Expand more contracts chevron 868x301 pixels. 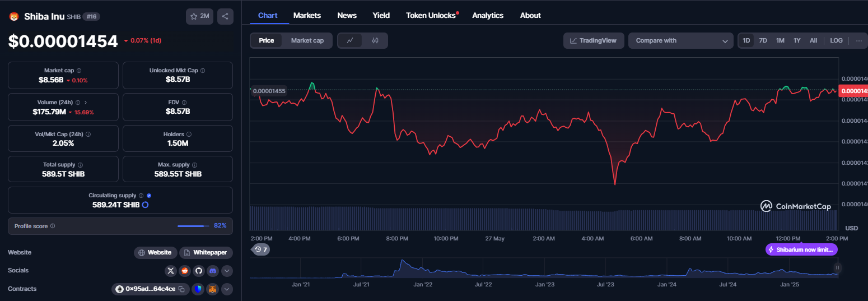click(x=227, y=289)
